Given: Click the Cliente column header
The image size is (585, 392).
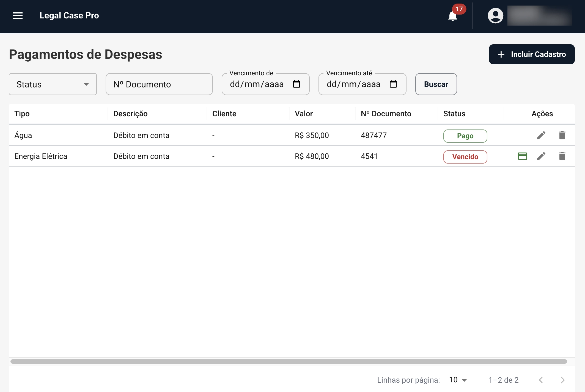Looking at the screenshot, I should [x=224, y=114].
